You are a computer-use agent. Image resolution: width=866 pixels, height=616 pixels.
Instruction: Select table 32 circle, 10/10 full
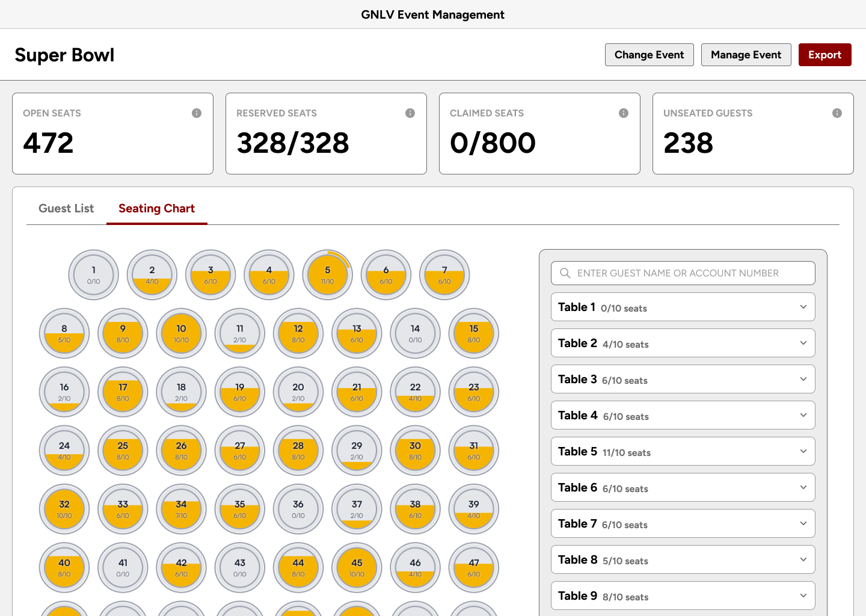coord(64,509)
